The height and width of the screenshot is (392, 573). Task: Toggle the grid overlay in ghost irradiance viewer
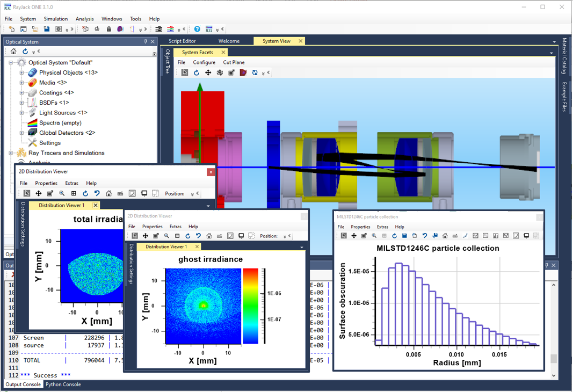(x=177, y=236)
